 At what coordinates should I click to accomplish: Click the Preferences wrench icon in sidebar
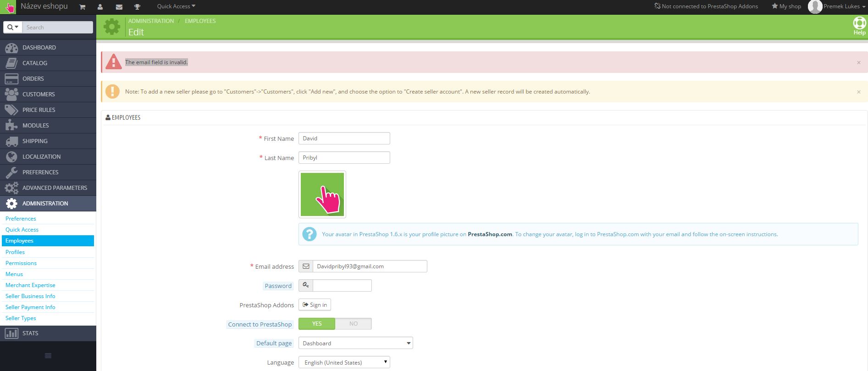click(11, 172)
